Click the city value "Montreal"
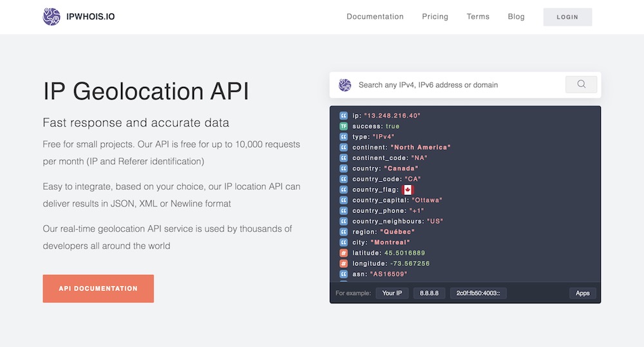 (390, 242)
